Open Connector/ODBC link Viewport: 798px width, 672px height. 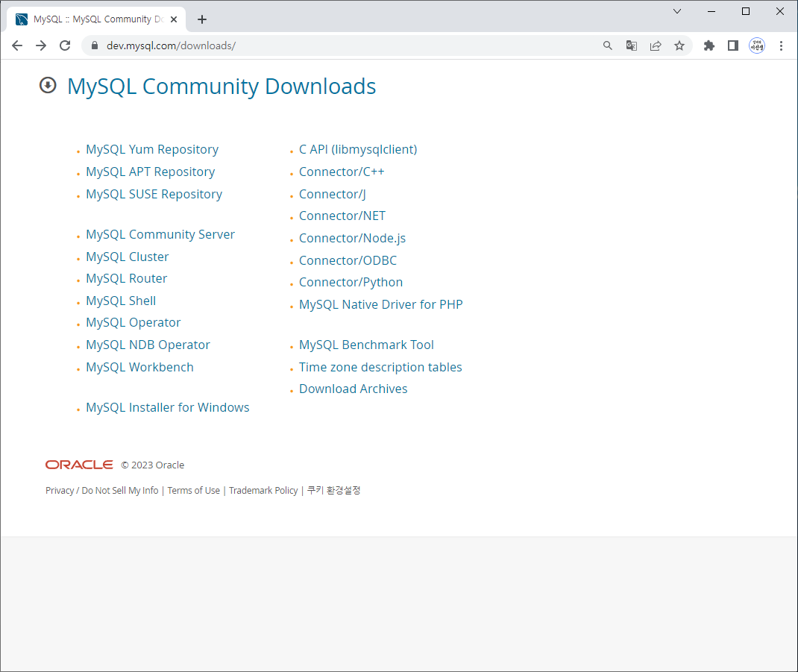[x=348, y=260]
